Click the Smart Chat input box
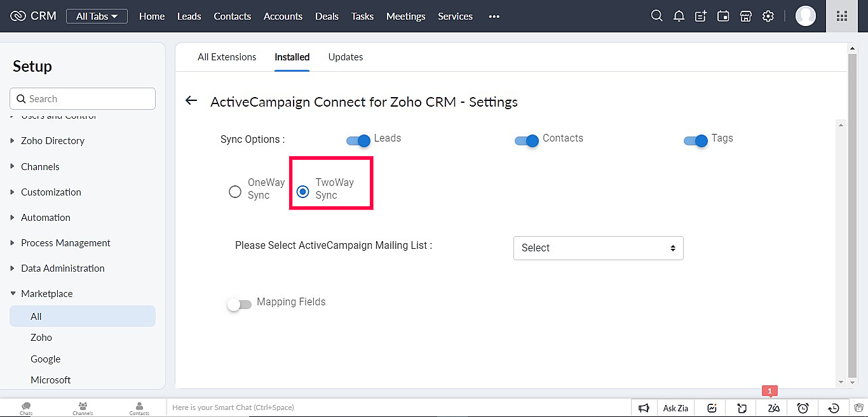 click(x=398, y=407)
